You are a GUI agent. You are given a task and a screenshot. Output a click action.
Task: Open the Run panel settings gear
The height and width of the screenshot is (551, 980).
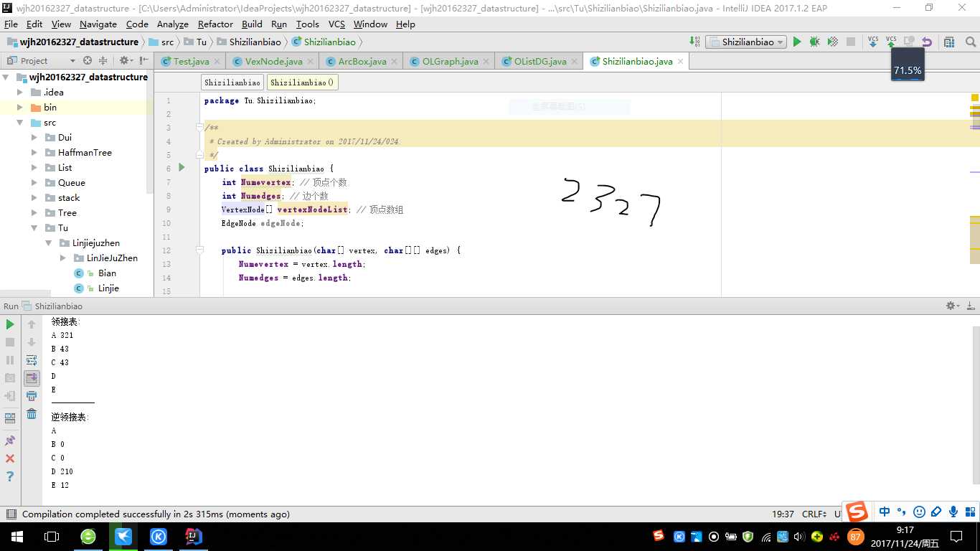pyautogui.click(x=952, y=306)
